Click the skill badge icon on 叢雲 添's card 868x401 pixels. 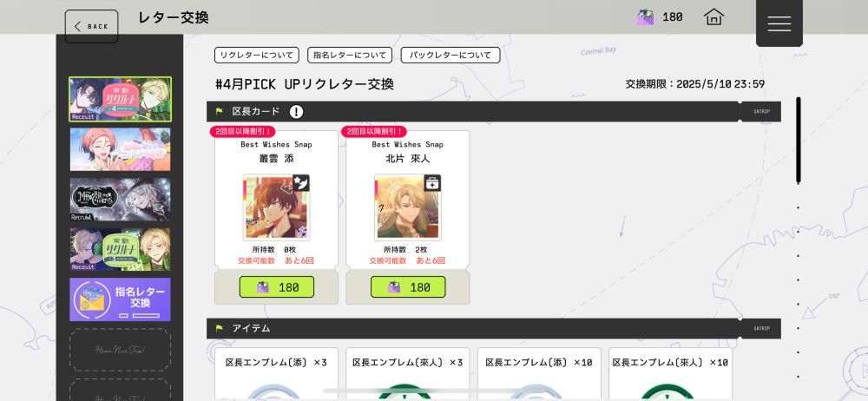pyautogui.click(x=300, y=183)
